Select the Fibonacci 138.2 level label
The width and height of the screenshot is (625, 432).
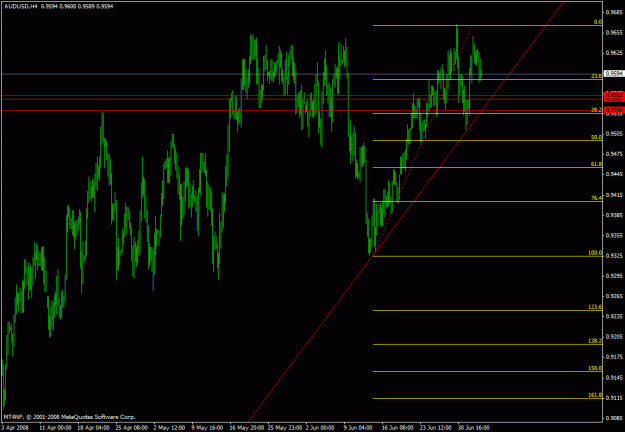(596, 341)
